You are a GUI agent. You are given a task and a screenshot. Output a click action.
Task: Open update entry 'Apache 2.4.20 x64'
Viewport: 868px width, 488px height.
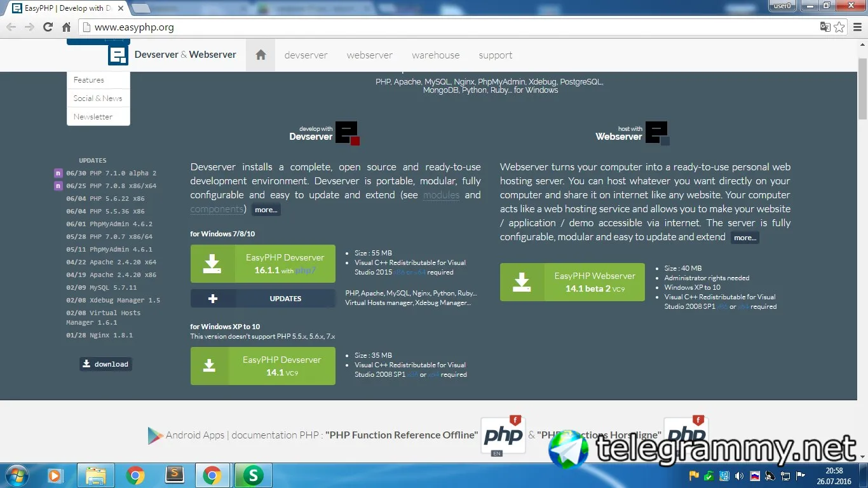click(111, 262)
